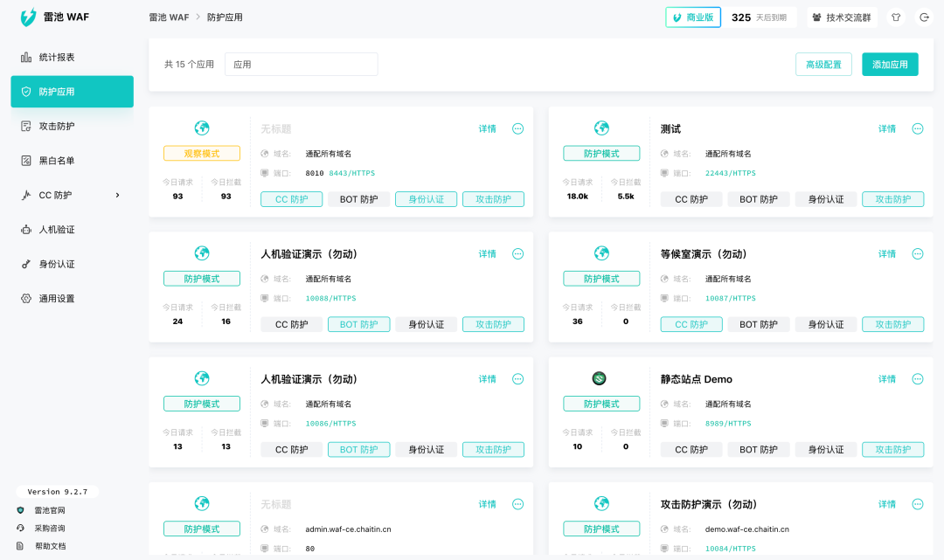Click globe icon on admin.waf-ce.chaitin.cn card

(x=202, y=503)
